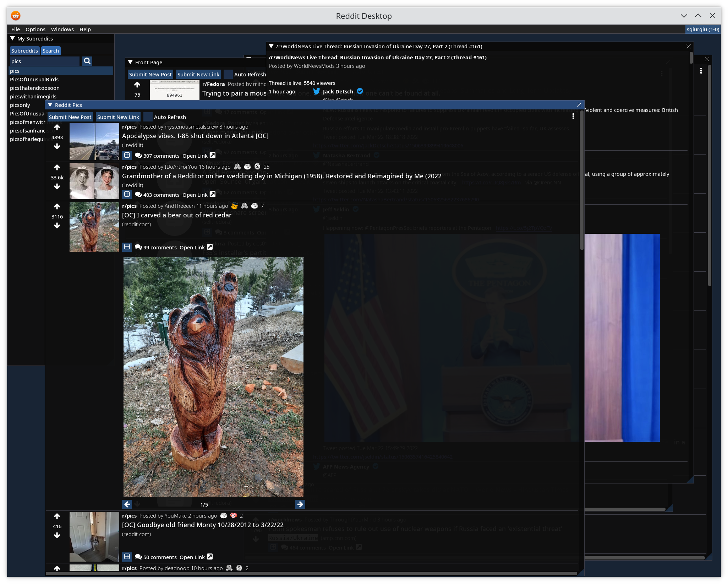The image size is (728, 584).
Task: Collapse the Front Page window triangle
Action: (130, 62)
